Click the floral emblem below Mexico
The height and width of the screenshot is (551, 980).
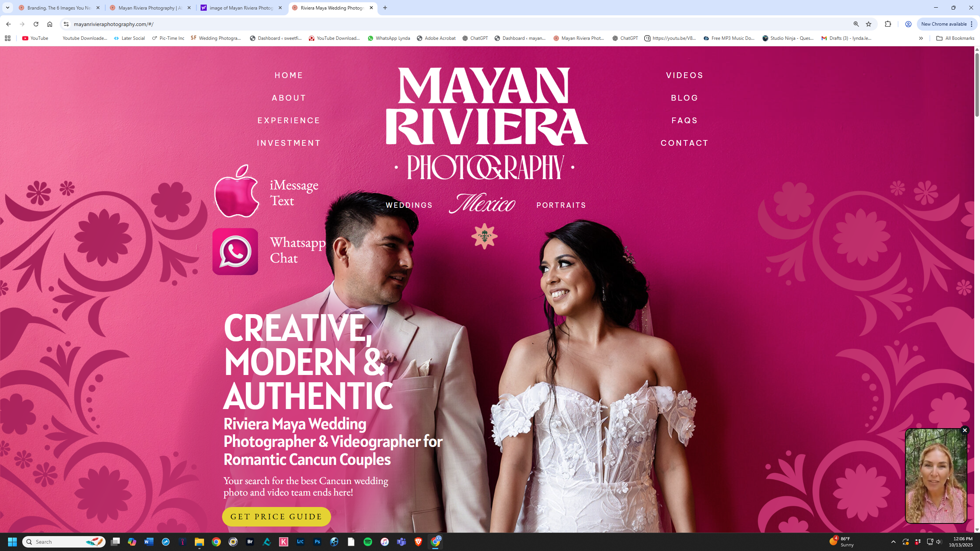[484, 236]
